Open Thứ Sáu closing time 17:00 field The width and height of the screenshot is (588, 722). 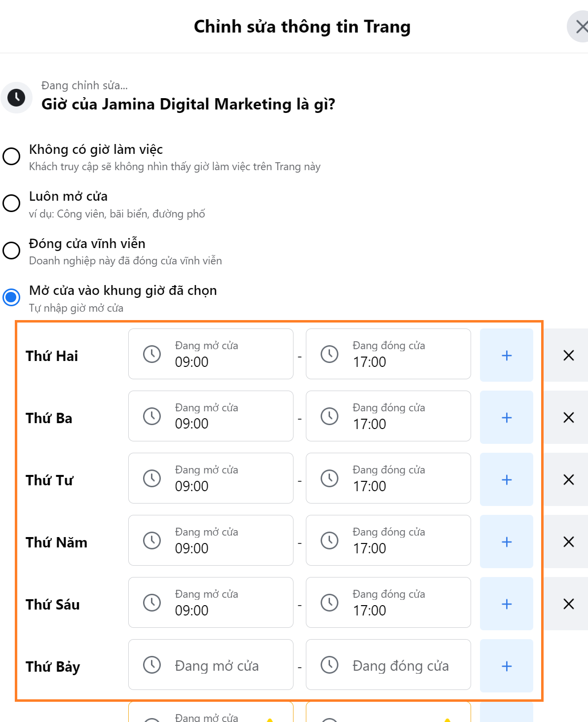pos(388,603)
